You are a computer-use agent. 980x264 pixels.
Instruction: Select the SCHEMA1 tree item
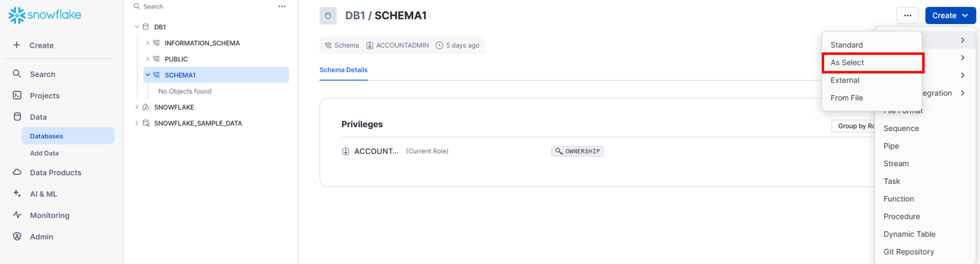pos(180,75)
